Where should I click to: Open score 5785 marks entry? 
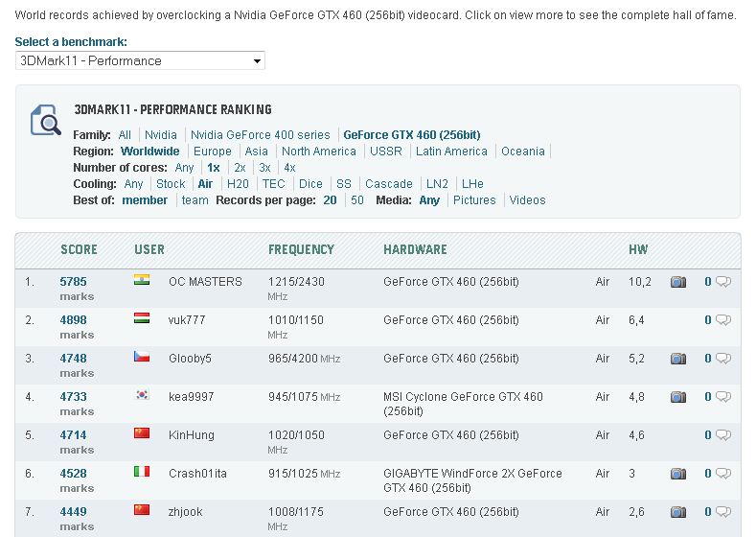click(x=73, y=282)
